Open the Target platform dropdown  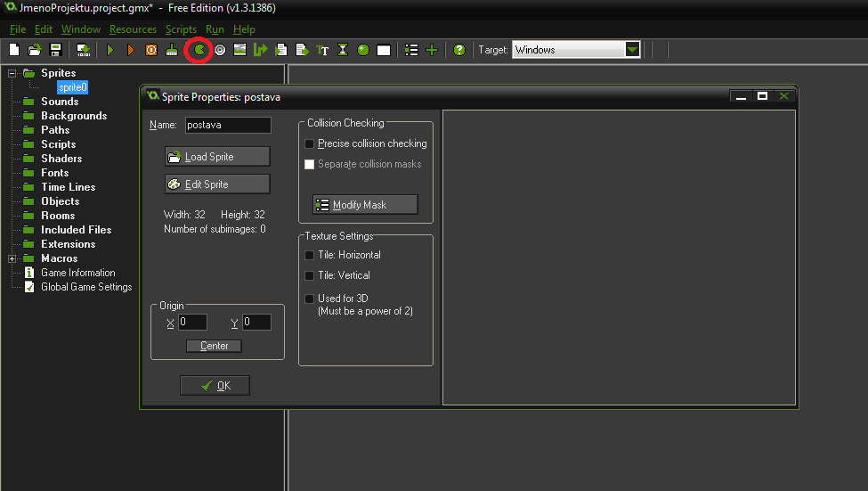[x=632, y=50]
